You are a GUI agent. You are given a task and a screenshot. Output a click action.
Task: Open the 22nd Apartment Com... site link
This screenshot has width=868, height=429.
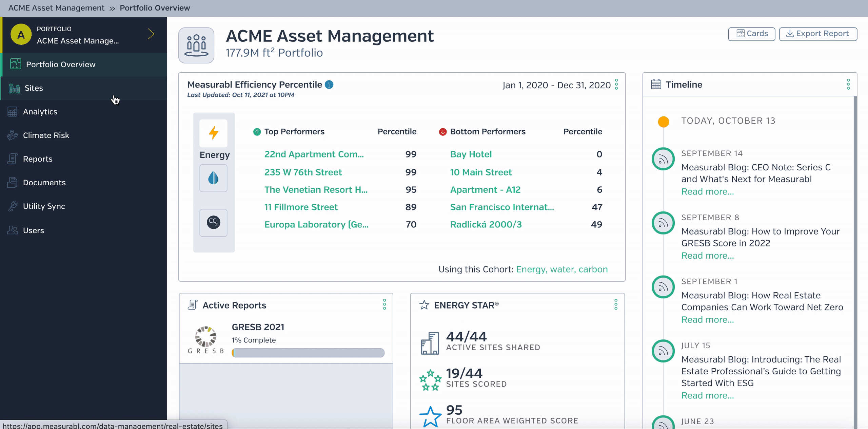point(314,154)
